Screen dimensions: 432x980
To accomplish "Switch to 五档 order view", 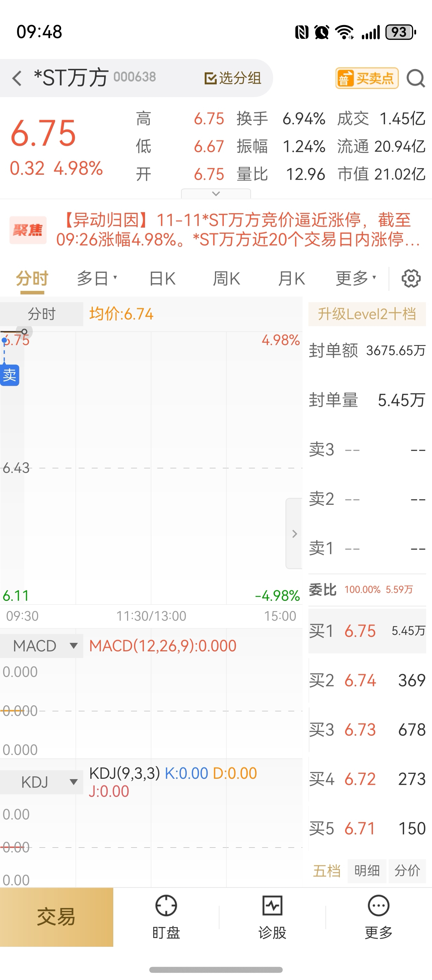I will (327, 871).
